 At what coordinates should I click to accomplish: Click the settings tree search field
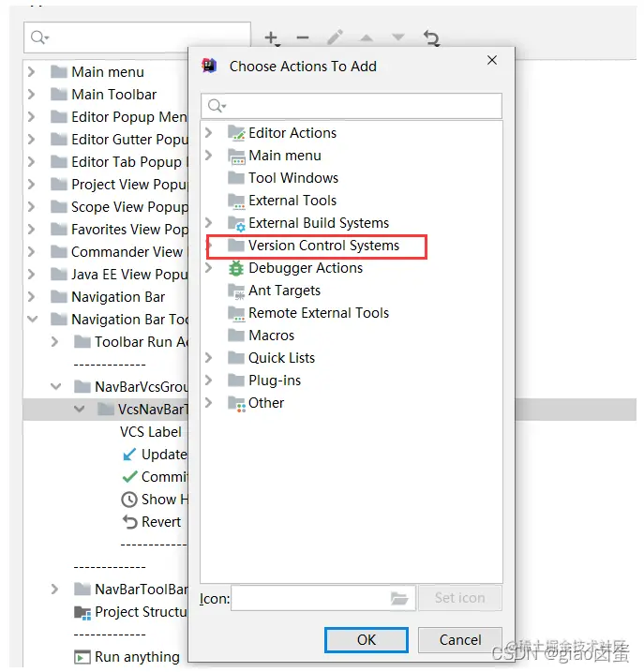click(x=137, y=37)
